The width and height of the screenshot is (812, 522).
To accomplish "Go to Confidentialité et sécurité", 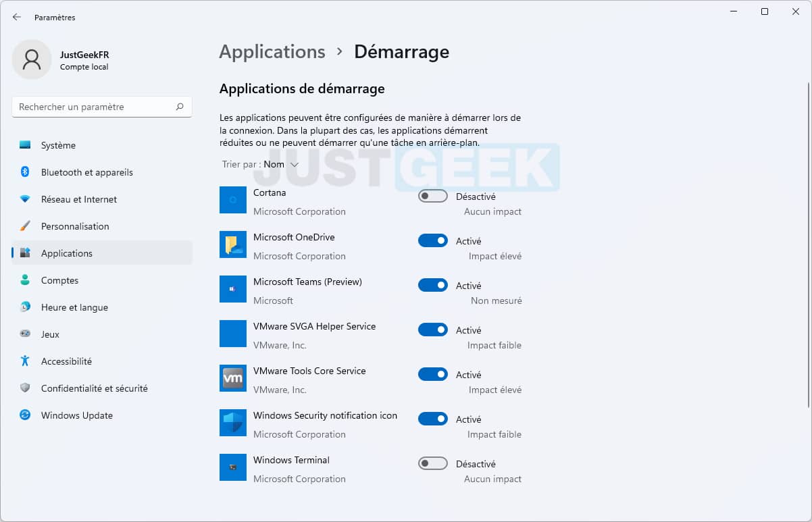I will point(102,388).
